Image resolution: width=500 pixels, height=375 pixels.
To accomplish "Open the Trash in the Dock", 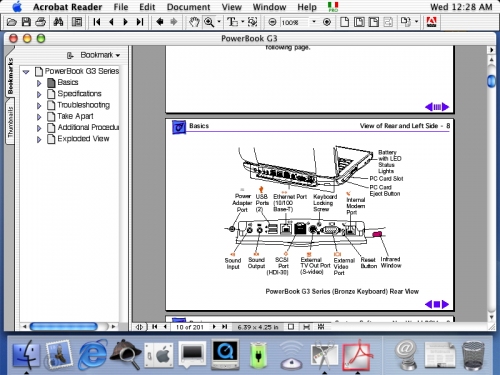I will pos(473,355).
